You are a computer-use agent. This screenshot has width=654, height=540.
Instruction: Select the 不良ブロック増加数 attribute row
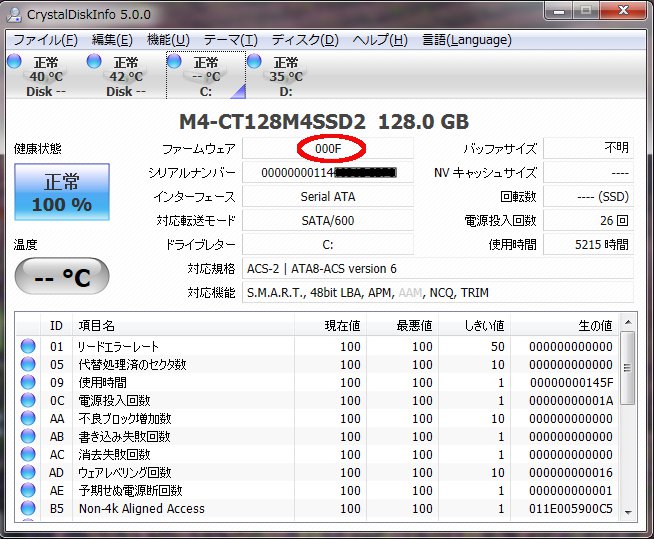(x=317, y=418)
